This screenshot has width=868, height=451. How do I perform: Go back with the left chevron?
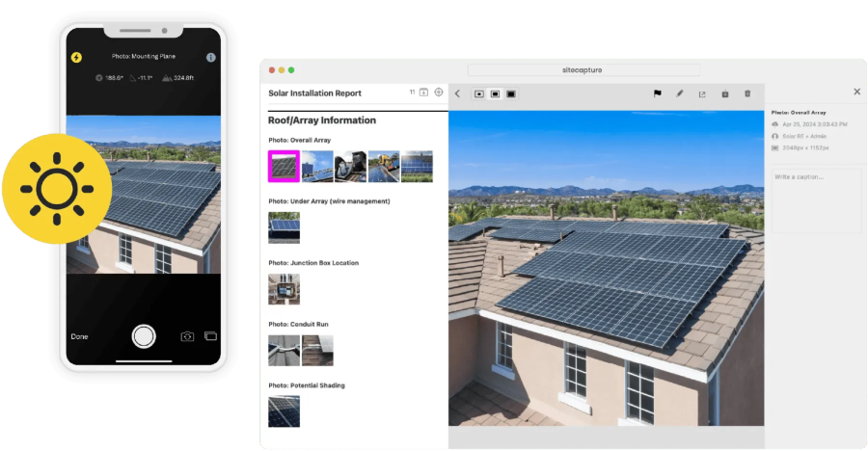(x=458, y=93)
